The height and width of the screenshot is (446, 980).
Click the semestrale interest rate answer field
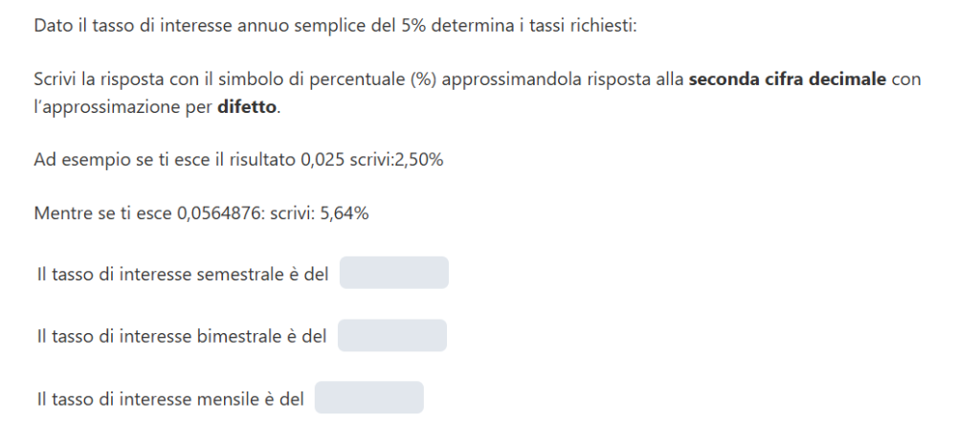(393, 273)
